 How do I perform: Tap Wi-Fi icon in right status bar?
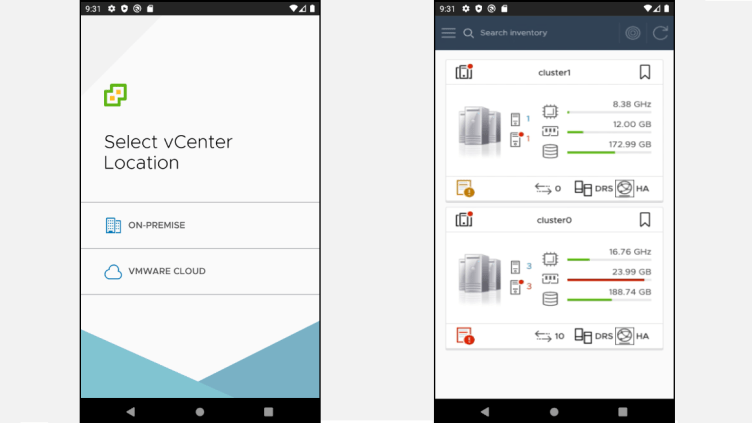(648, 9)
